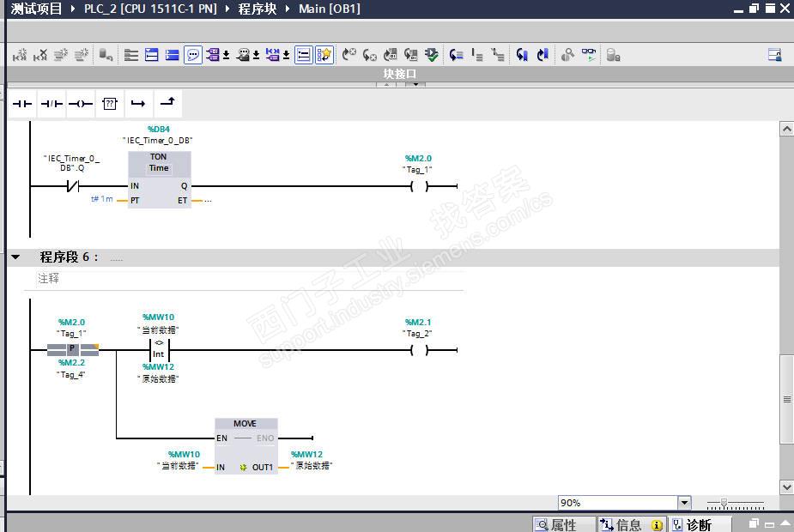This screenshot has width=794, height=532.
Task: Click the Open branch arrow icon
Action: pos(138,104)
